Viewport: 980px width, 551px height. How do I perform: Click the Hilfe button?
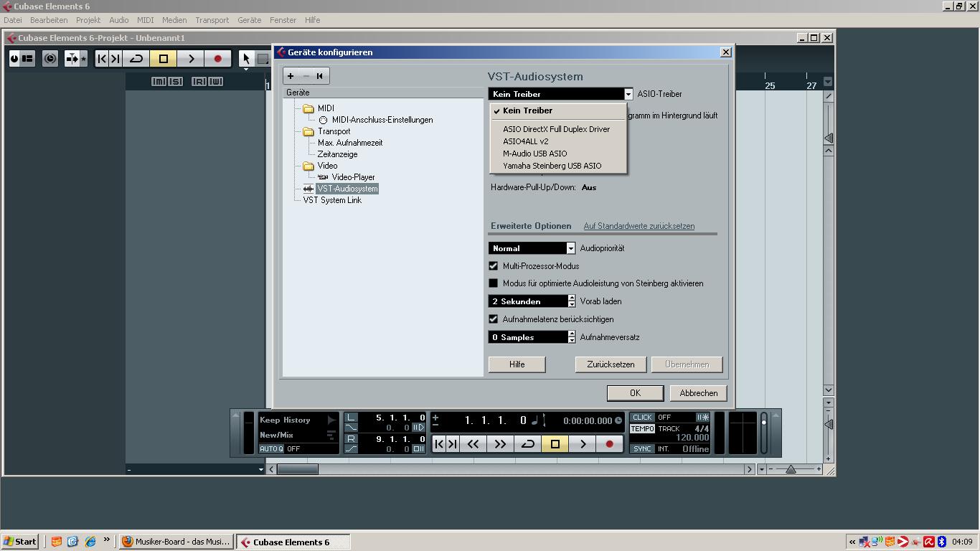(517, 364)
